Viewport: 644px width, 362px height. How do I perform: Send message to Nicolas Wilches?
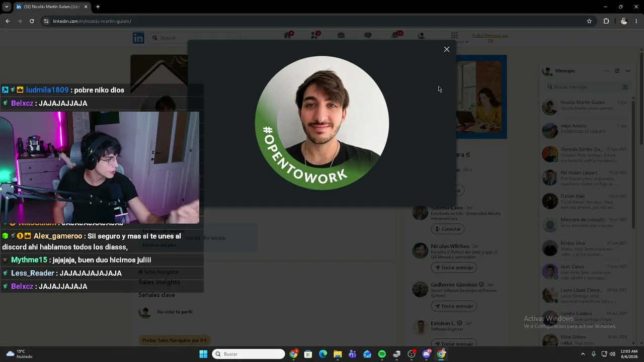[454, 267]
